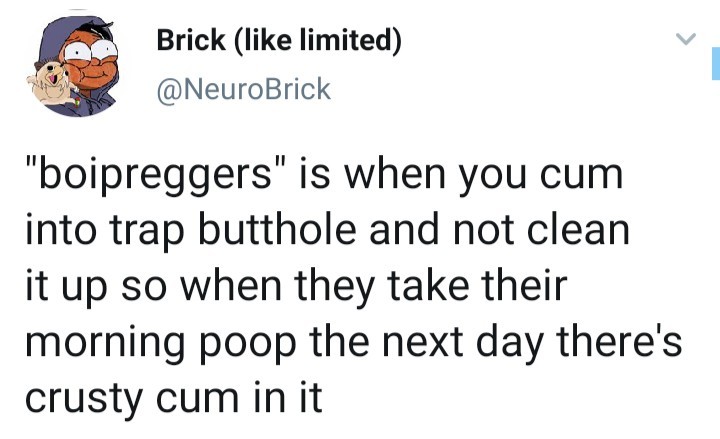The image size is (720, 439).
Task: Click the display name Brick (like limited)
Action: (279, 40)
